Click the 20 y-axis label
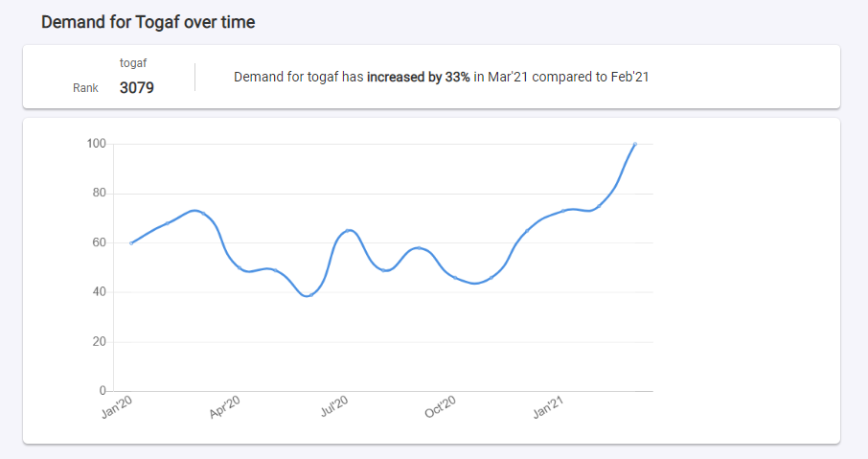The width and height of the screenshot is (868, 459). (99, 342)
